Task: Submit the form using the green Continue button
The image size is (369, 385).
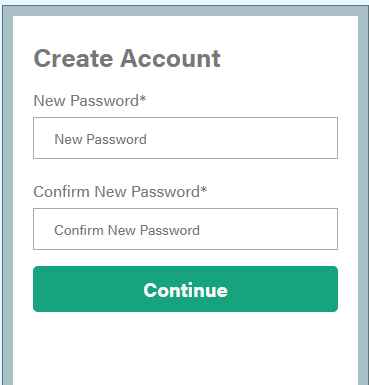Action: pos(185,289)
